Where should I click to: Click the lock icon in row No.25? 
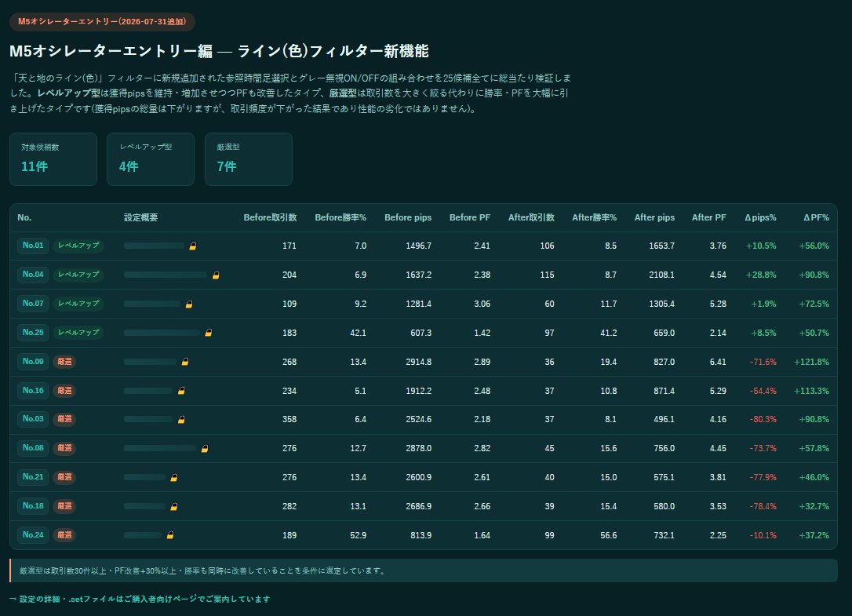coord(208,333)
